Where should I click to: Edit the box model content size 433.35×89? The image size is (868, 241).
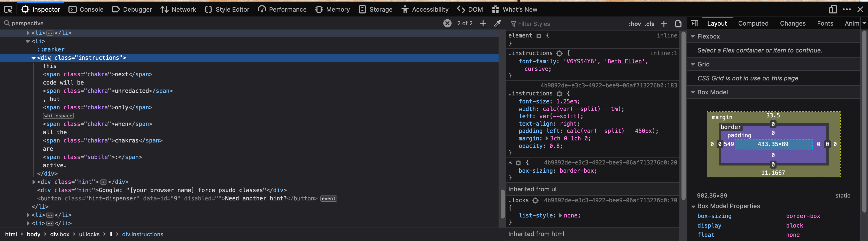tap(773, 144)
